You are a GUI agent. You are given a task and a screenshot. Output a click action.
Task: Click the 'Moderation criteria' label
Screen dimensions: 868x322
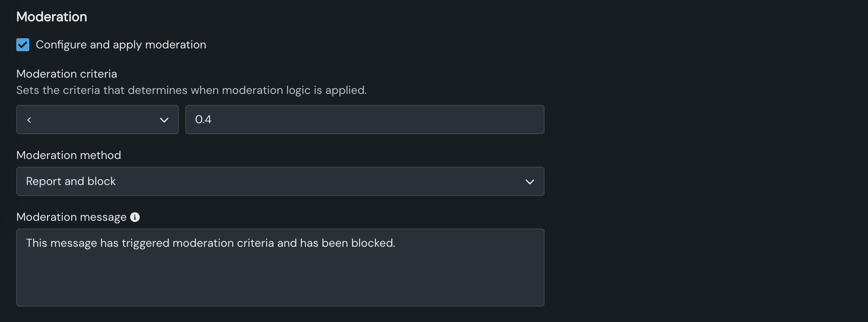pos(67,74)
